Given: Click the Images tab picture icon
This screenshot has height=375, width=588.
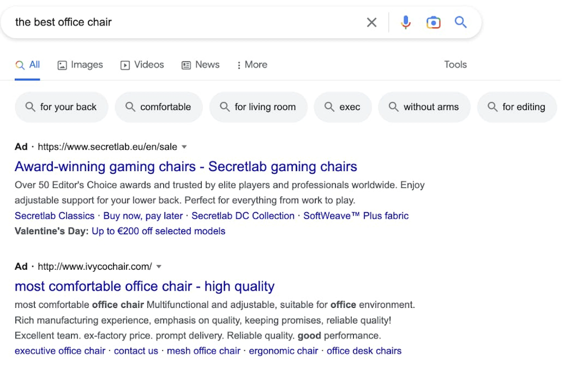Looking at the screenshot, I should coord(62,65).
